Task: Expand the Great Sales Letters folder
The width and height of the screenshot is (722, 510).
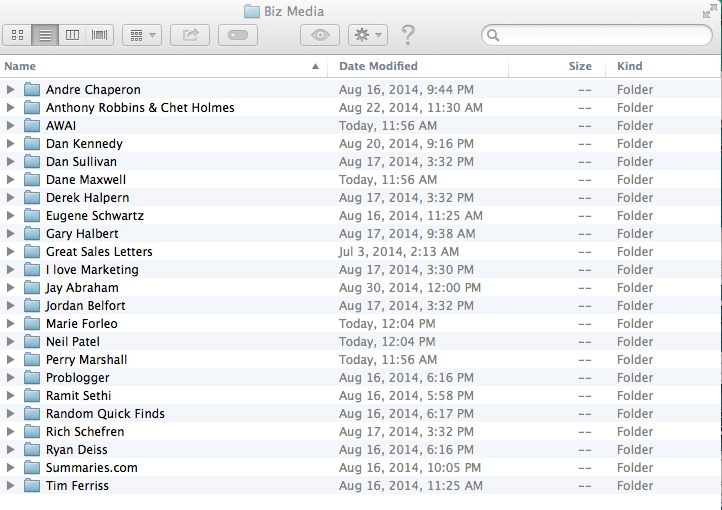Action: [10, 251]
